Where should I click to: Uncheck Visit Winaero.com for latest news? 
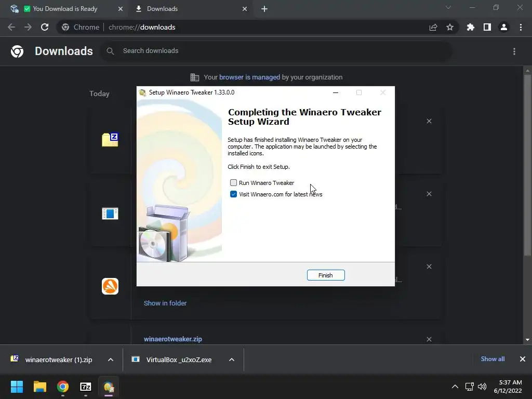pos(233,194)
